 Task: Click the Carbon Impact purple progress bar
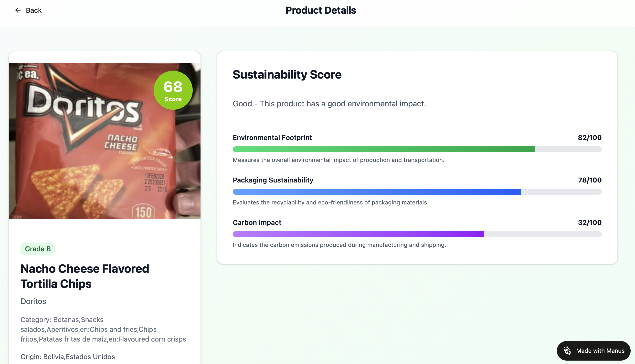coord(358,234)
